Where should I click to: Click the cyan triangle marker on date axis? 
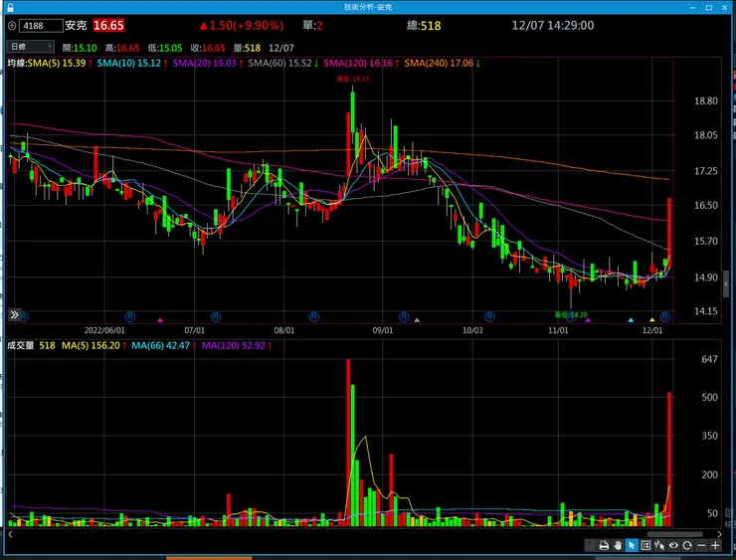point(631,320)
